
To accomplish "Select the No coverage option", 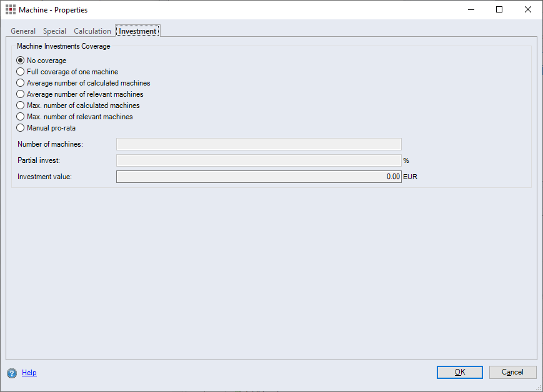I will click(x=21, y=61).
